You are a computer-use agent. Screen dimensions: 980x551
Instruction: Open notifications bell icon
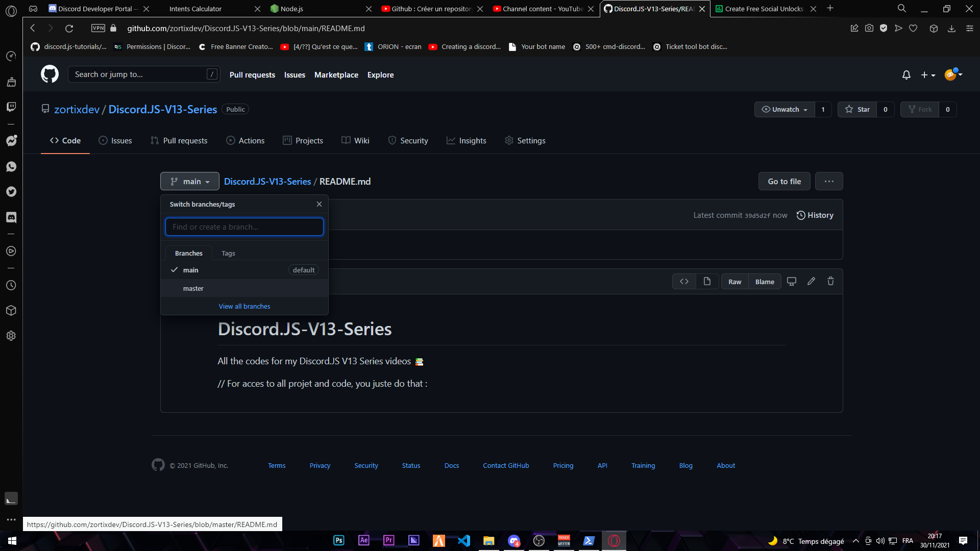coord(906,75)
